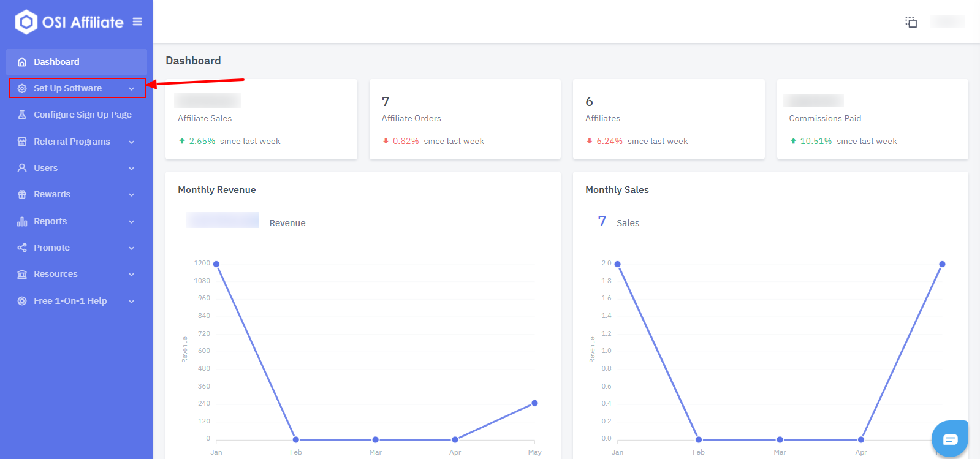Click the Rewards gift icon
Viewport: 980px width, 459px height.
(x=22, y=194)
